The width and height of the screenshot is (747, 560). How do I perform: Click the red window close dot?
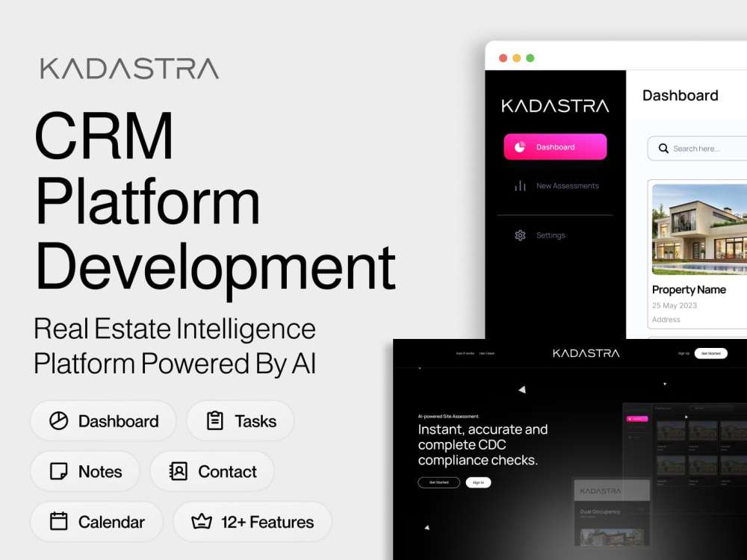503,58
